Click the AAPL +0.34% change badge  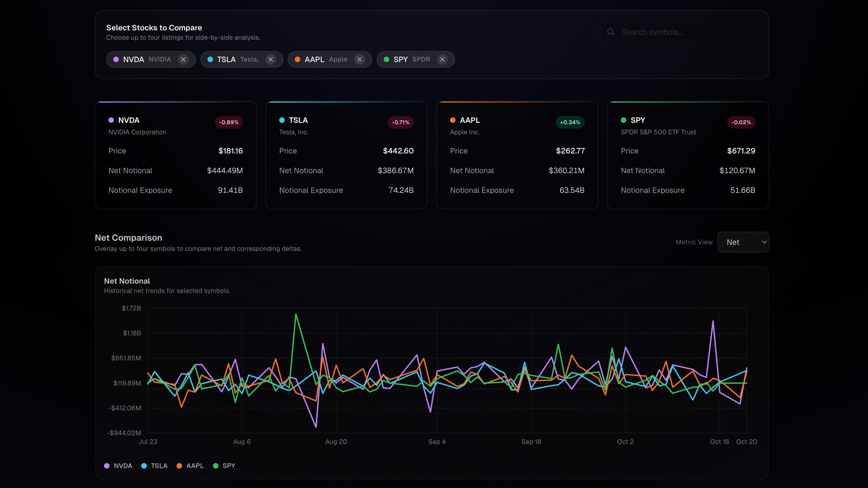(570, 122)
